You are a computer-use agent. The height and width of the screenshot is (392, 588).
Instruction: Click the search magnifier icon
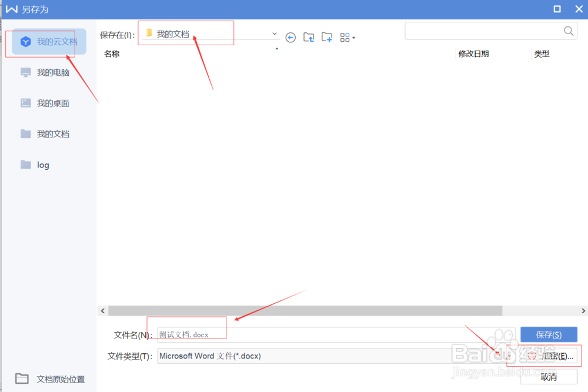(567, 31)
